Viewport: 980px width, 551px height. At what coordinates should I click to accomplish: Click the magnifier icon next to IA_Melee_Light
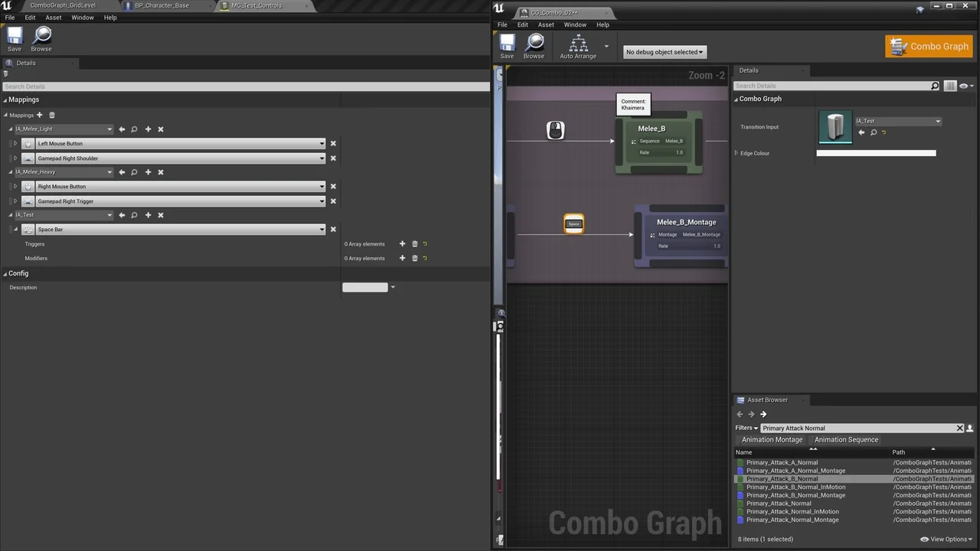[133, 129]
